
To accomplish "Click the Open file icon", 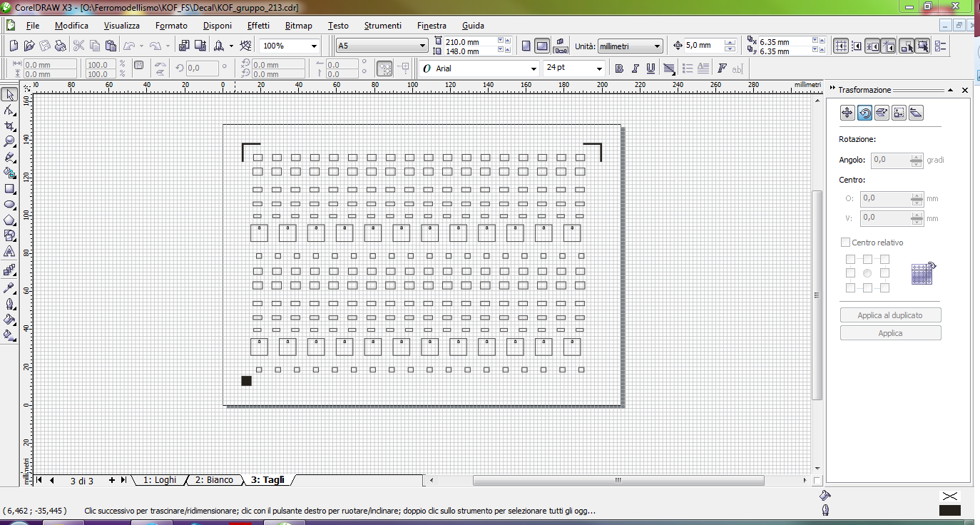I will click(x=29, y=46).
